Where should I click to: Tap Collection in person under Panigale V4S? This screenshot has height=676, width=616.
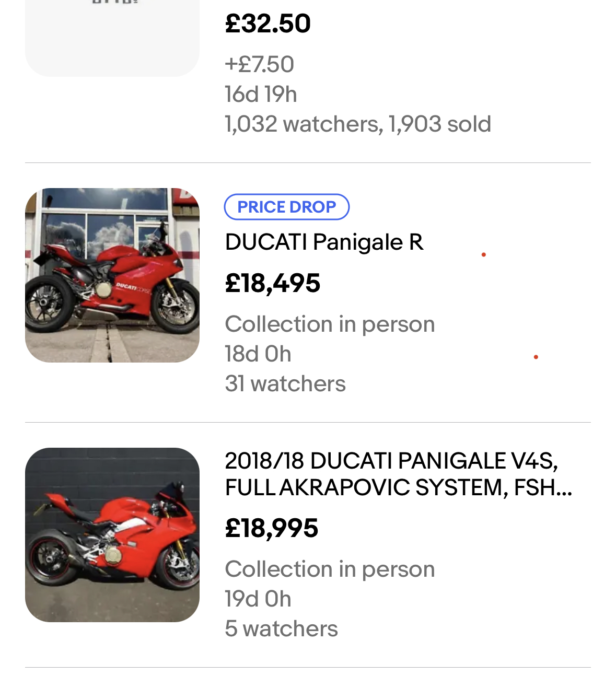point(330,569)
